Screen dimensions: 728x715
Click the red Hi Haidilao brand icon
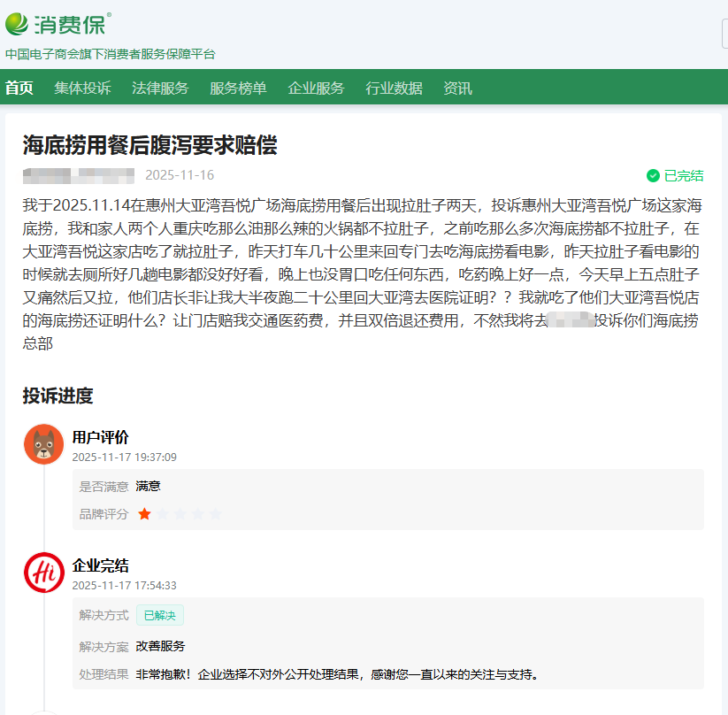43,574
